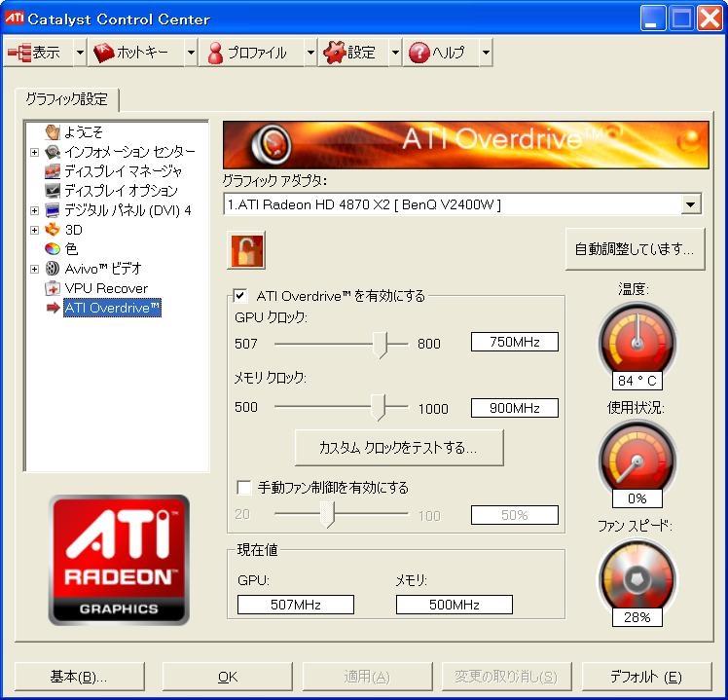Click the 500MHz current memory field
This screenshot has width=728, height=700.
coord(455,605)
